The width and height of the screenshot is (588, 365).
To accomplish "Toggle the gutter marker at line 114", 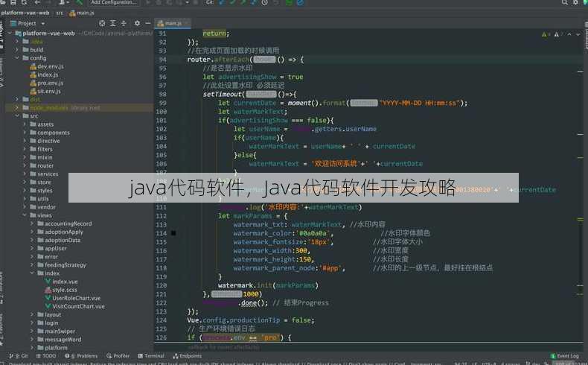I will point(173,233).
